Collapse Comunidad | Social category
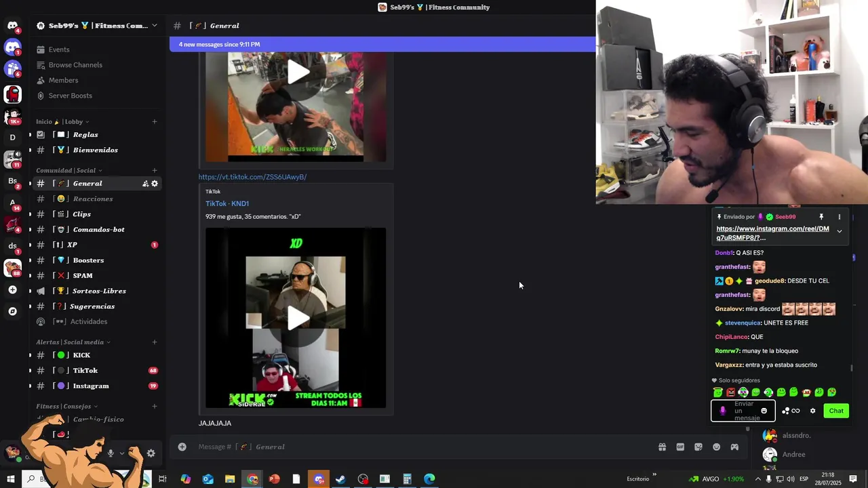The width and height of the screenshot is (868, 488). [69, 170]
